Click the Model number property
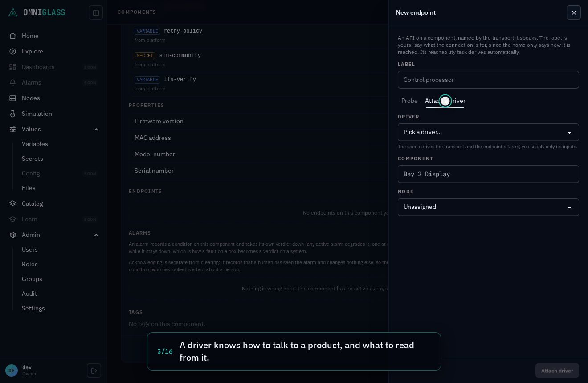This screenshot has height=383, width=588. tap(258, 154)
